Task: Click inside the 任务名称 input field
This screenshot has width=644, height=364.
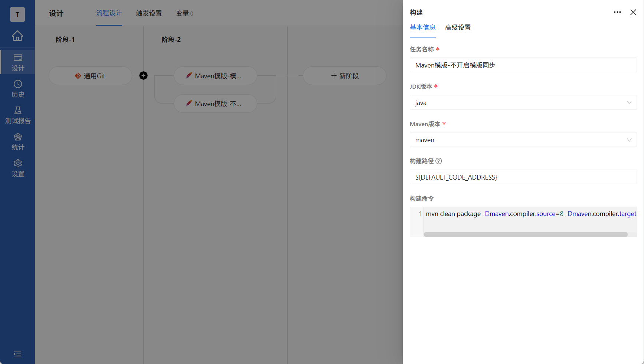Action: click(523, 65)
